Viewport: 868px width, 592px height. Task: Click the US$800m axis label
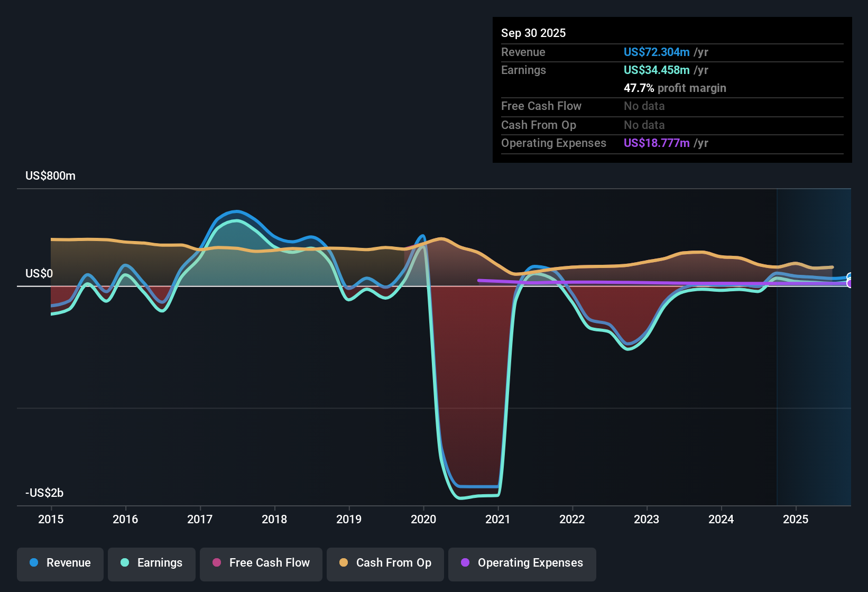[50, 175]
